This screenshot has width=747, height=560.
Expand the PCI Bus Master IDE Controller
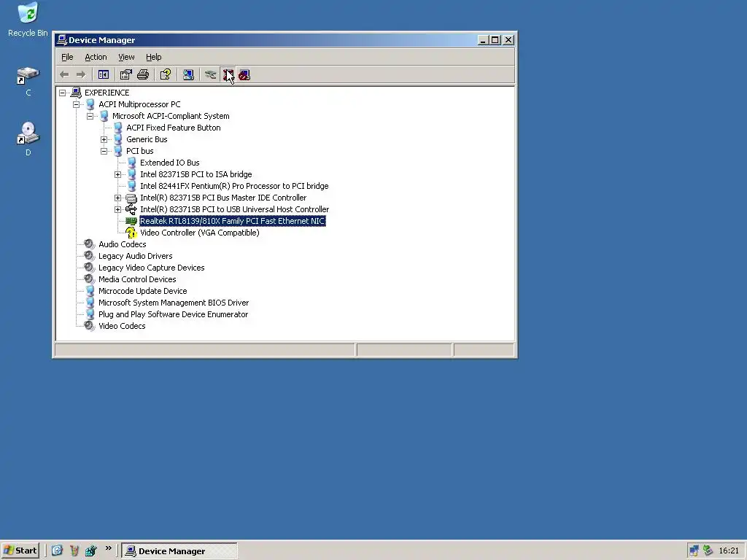[x=117, y=198]
